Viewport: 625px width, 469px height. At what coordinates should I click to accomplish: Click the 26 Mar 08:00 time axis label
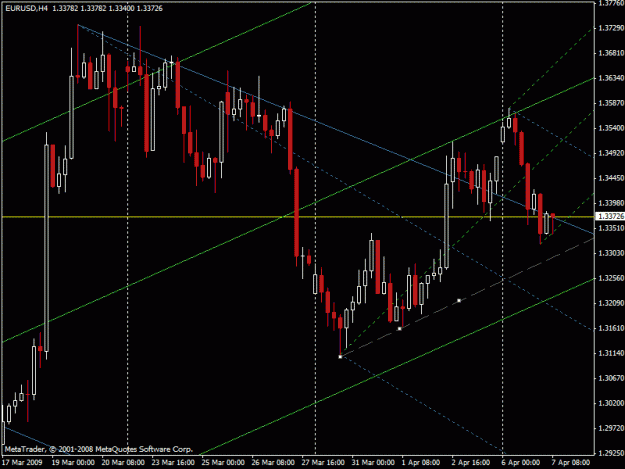tap(273, 463)
